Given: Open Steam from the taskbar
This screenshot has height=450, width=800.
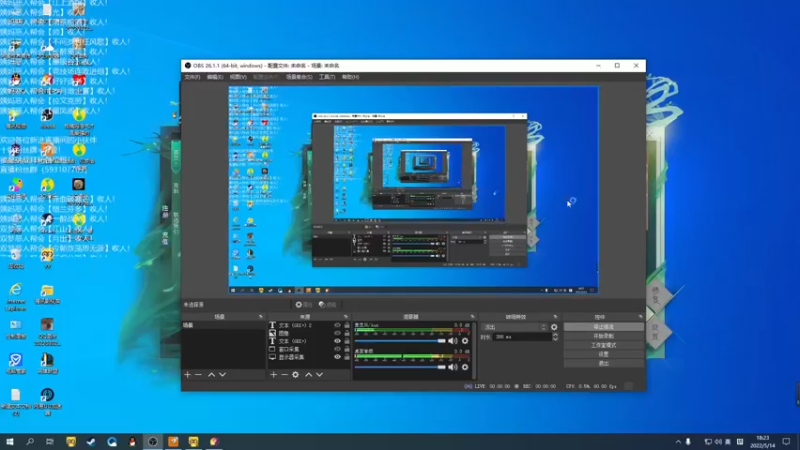Looking at the screenshot, I should (x=91, y=441).
